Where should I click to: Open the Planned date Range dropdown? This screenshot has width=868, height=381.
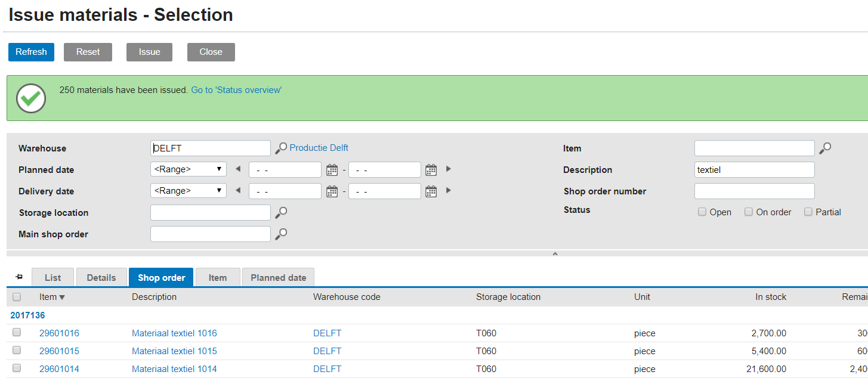pos(189,169)
